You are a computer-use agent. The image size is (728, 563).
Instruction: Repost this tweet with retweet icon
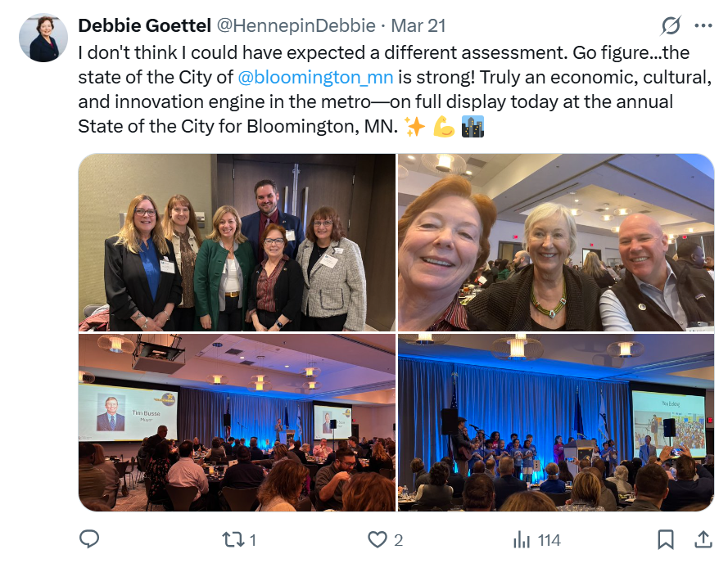[233, 540]
